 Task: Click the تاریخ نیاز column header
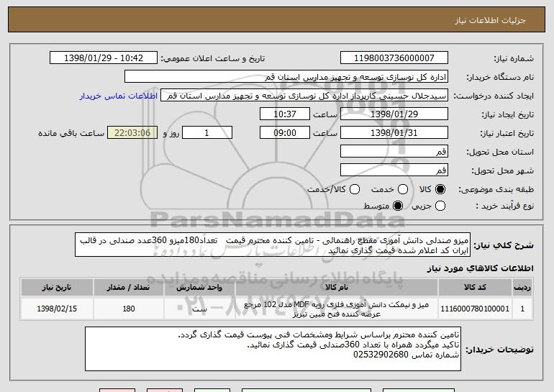(x=57, y=288)
